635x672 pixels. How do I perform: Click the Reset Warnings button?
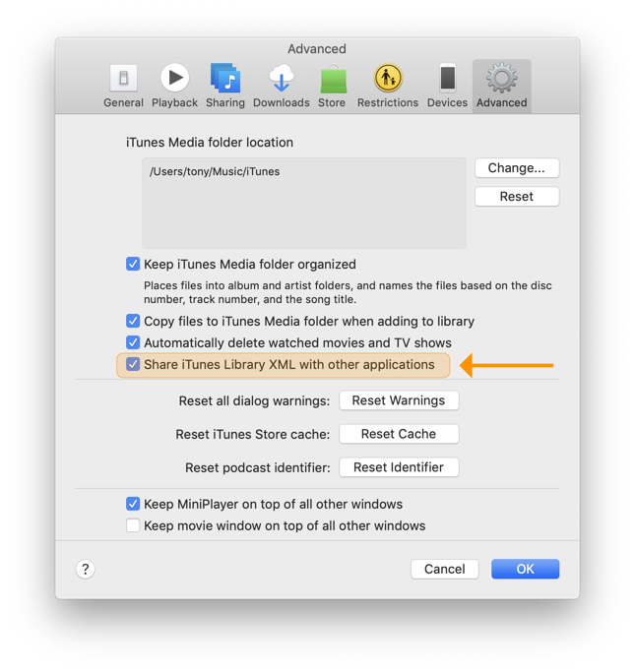tap(399, 400)
